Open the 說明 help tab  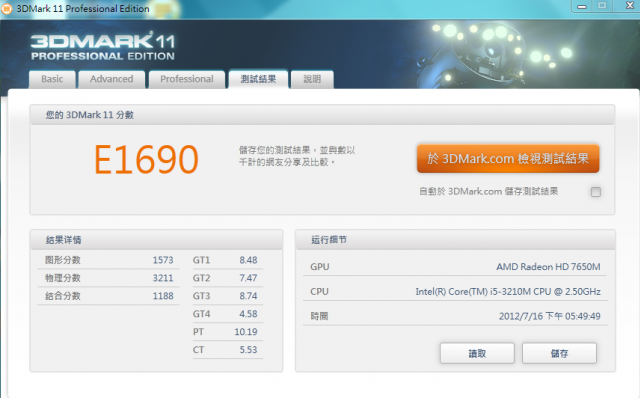pyautogui.click(x=312, y=79)
